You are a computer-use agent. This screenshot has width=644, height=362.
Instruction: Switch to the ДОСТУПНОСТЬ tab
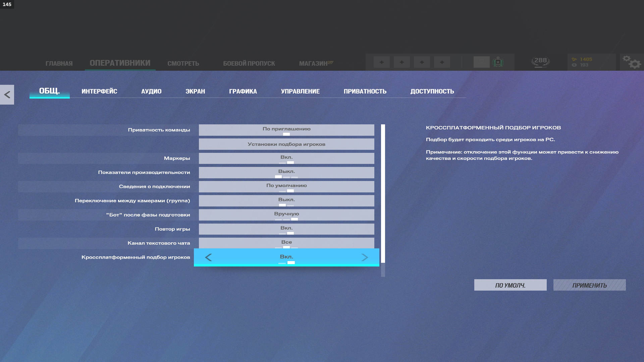point(432,91)
